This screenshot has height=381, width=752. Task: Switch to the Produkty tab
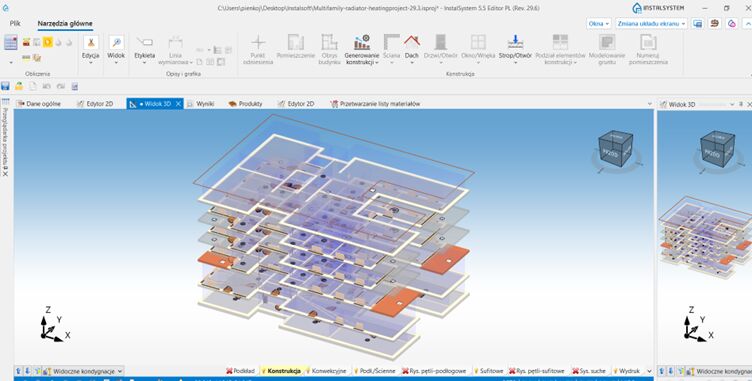click(246, 104)
